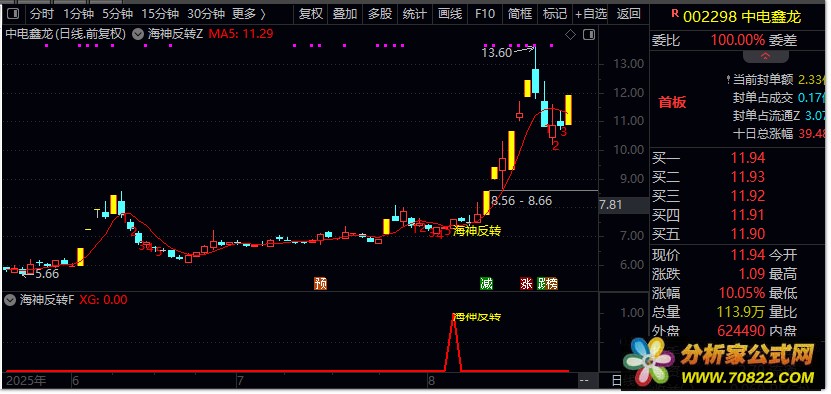
Task: Open the 画线 drawing tool
Action: (x=450, y=13)
